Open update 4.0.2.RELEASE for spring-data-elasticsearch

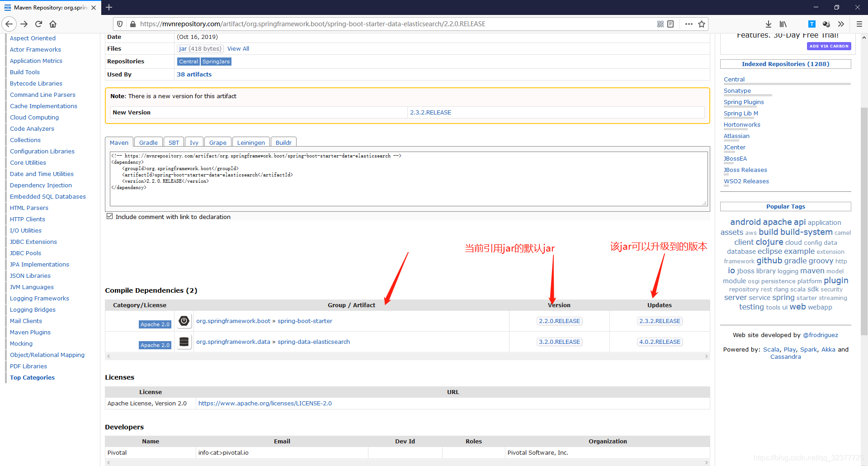[x=660, y=342]
